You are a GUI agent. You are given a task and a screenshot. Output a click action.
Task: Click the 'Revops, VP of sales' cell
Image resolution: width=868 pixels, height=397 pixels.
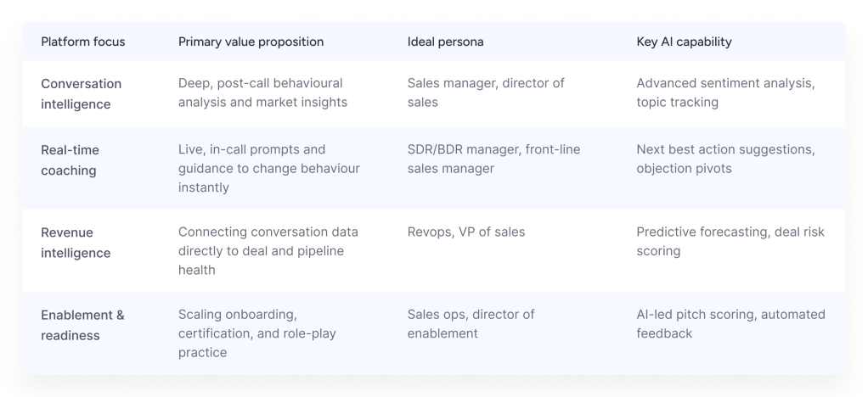[x=466, y=232]
